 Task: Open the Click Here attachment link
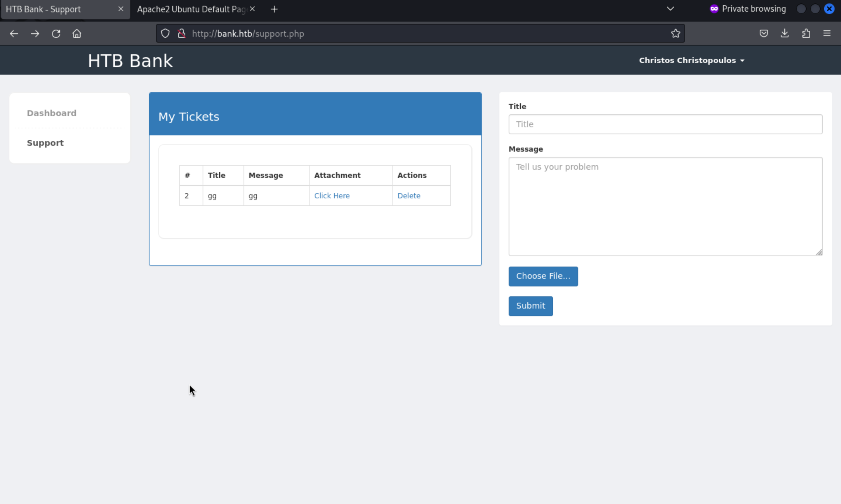(x=332, y=196)
